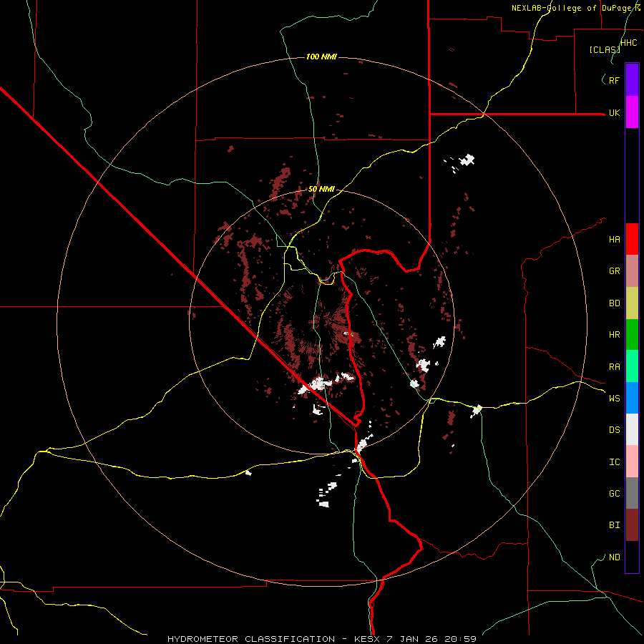Click the magenta UK color swatch
Viewport: 644px width, 644px height.
[632, 112]
